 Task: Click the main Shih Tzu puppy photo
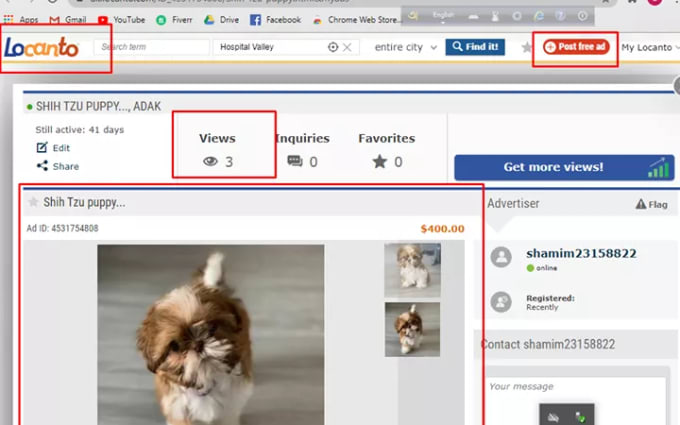[x=210, y=334]
